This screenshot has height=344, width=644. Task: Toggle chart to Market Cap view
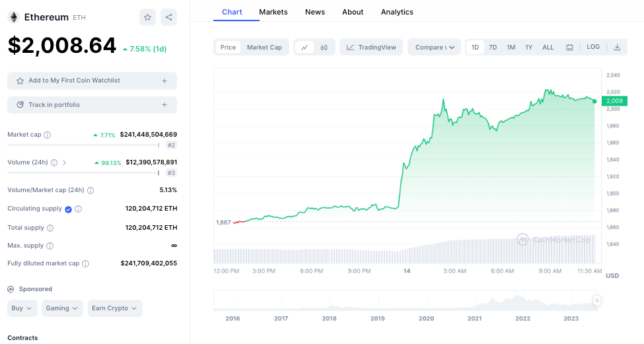(264, 48)
